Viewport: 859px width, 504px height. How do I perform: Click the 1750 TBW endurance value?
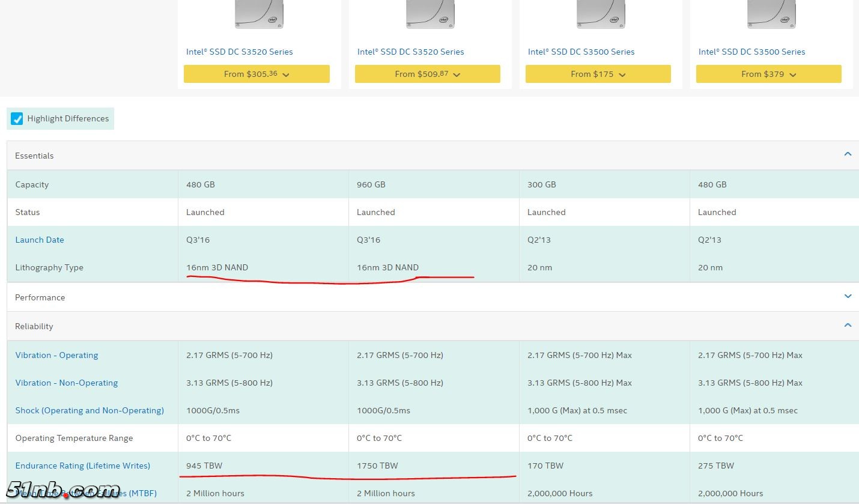377,466
